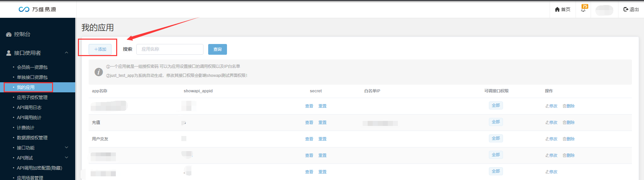Edit the 充值 app via 修改

pos(551,123)
